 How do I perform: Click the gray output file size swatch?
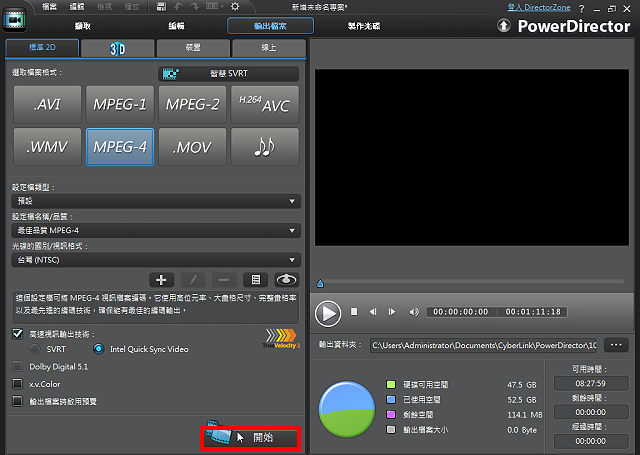[391, 430]
